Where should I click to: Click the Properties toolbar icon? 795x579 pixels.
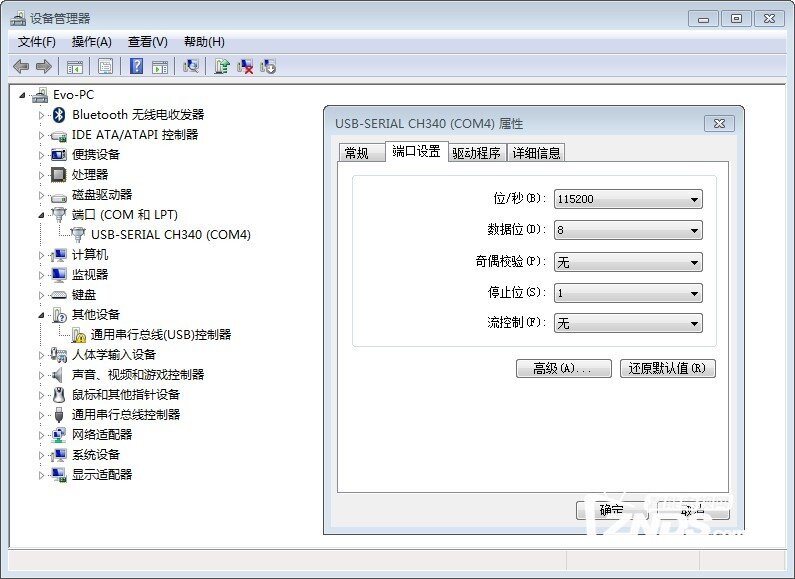pyautogui.click(x=105, y=66)
